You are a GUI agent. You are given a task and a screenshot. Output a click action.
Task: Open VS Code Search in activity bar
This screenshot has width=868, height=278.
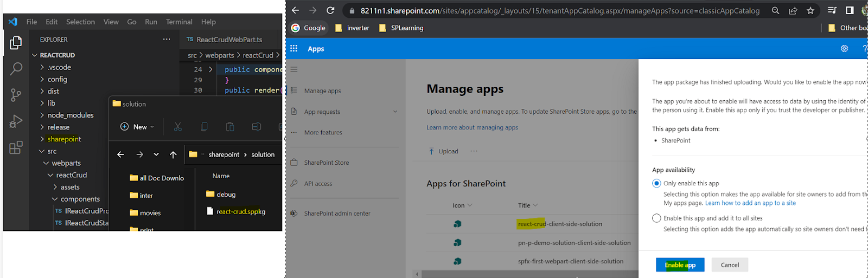click(x=16, y=69)
